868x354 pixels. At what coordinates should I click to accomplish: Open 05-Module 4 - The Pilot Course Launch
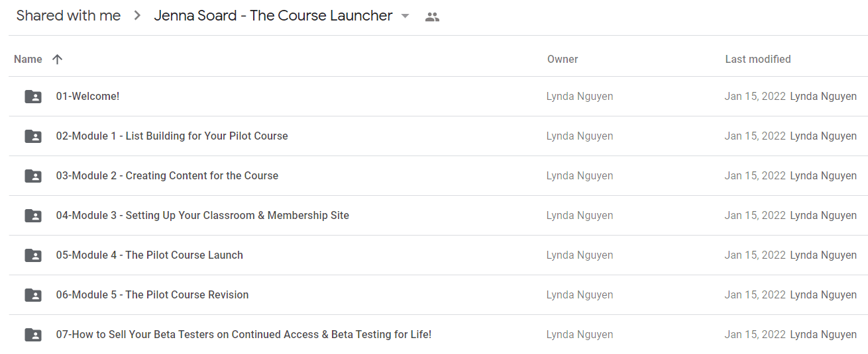point(149,255)
